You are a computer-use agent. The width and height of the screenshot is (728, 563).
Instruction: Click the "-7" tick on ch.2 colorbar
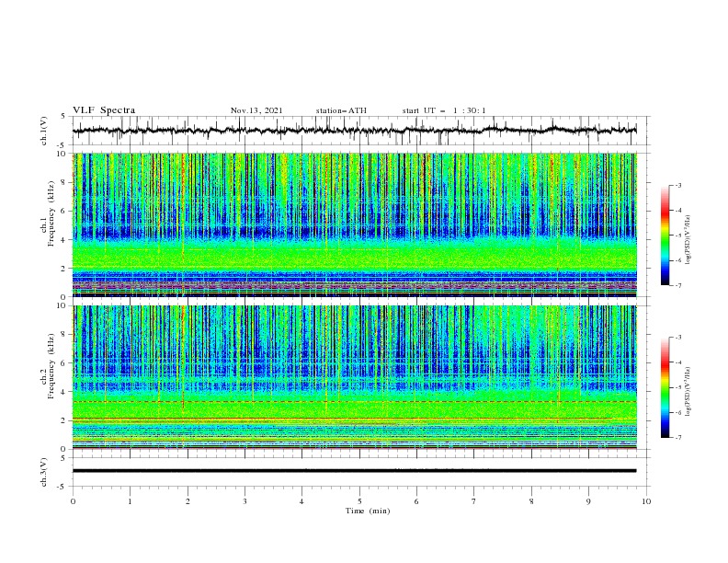pyautogui.click(x=677, y=438)
